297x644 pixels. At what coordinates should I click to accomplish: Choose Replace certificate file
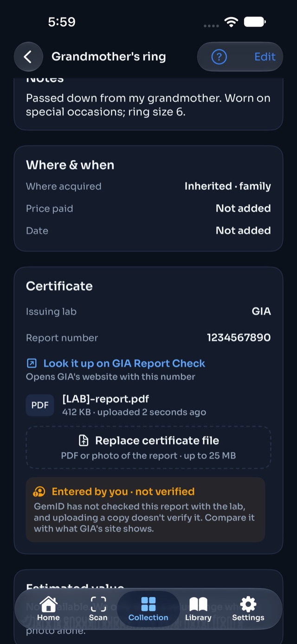(x=148, y=448)
